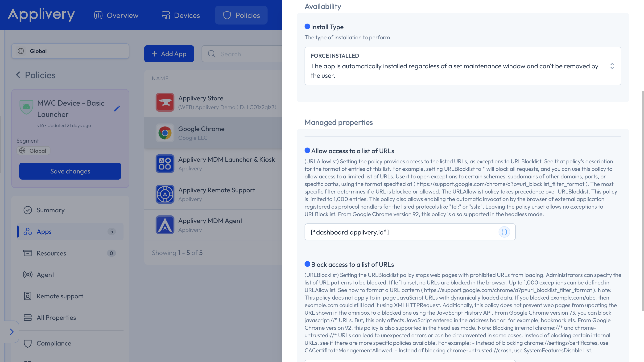Image resolution: width=644 pixels, height=362 pixels.
Task: Edit the policy name using the pencil icon
Action: pos(117,108)
